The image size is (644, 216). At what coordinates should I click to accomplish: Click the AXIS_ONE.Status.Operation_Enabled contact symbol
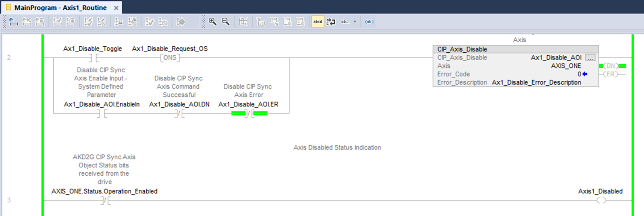pyautogui.click(x=106, y=201)
